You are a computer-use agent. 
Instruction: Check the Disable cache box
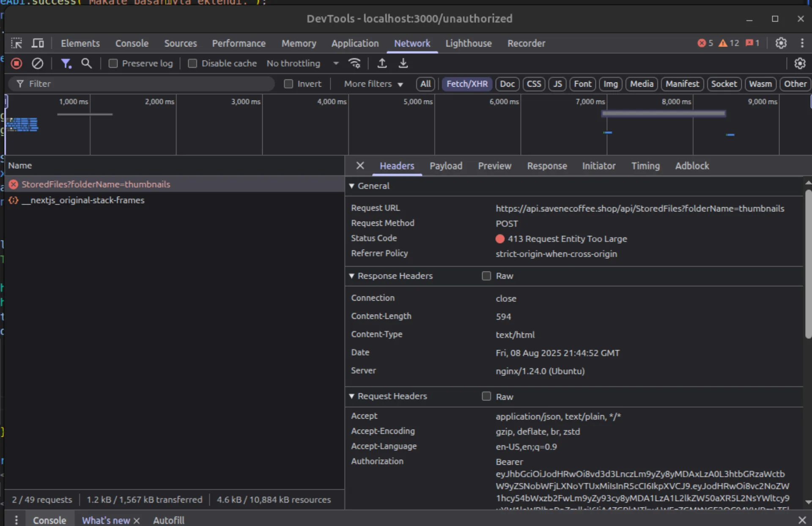[192, 63]
